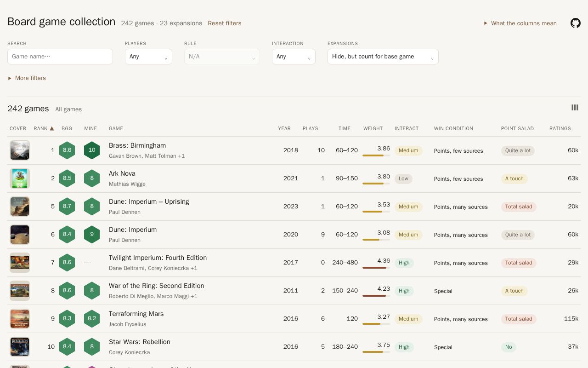Click No point salad badge for Star Wars: Rebellion
The width and height of the screenshot is (588, 368).
509,347
